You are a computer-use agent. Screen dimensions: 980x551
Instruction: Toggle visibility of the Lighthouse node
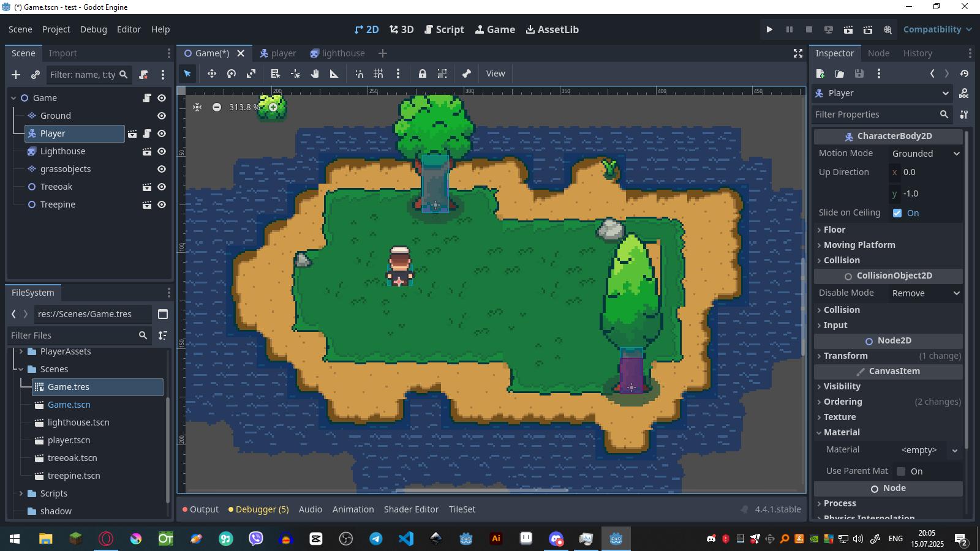click(x=161, y=151)
